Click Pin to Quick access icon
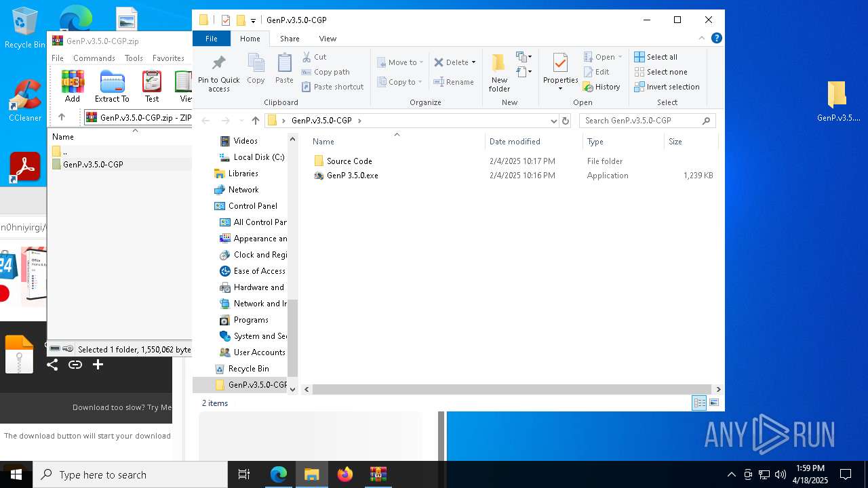 [x=218, y=73]
